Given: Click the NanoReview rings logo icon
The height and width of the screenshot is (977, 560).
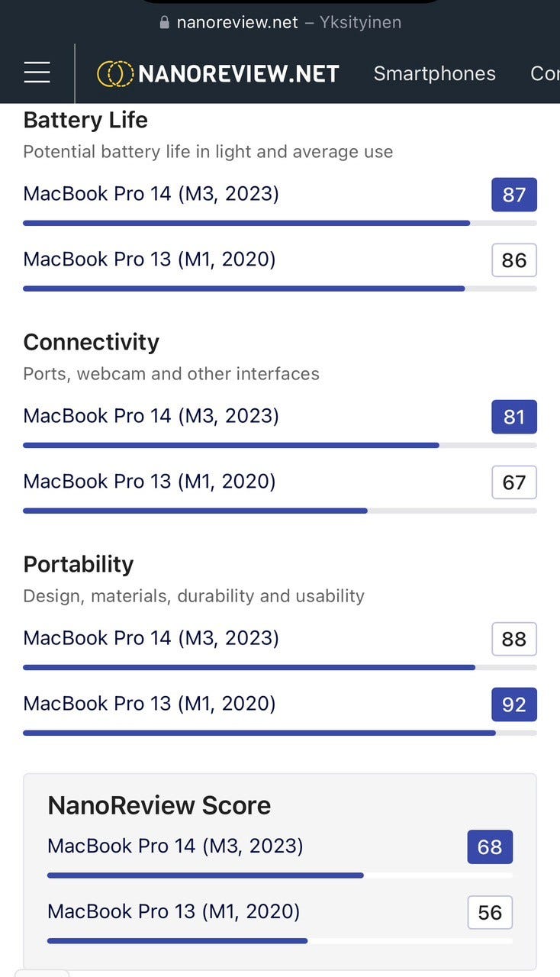Looking at the screenshot, I should pyautogui.click(x=115, y=73).
